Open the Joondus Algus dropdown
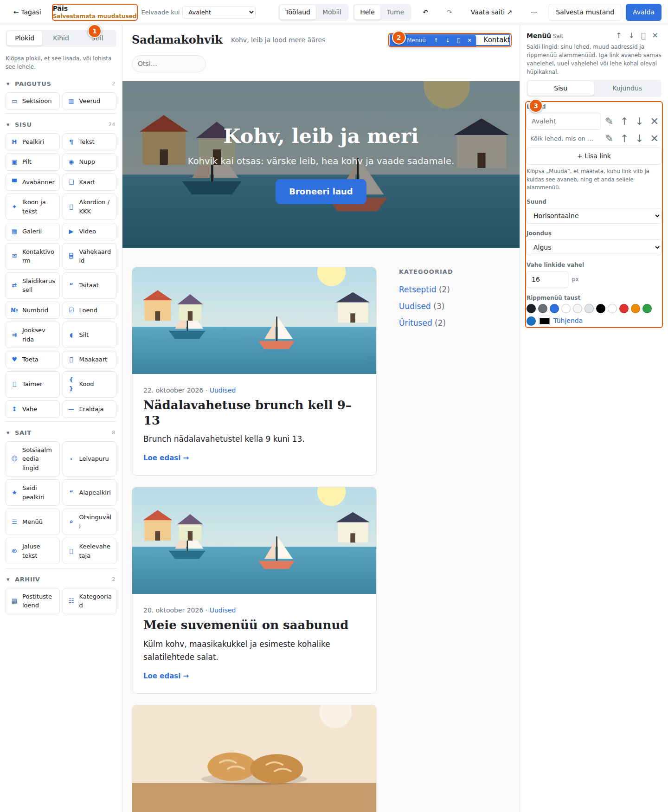Image resolution: width=668 pixels, height=812 pixels. [x=594, y=247]
